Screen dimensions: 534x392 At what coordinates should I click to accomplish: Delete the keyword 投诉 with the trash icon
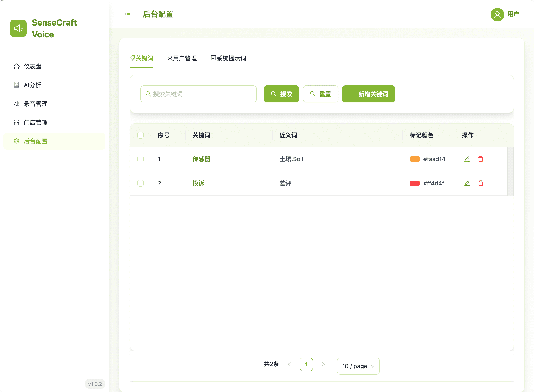point(481,183)
